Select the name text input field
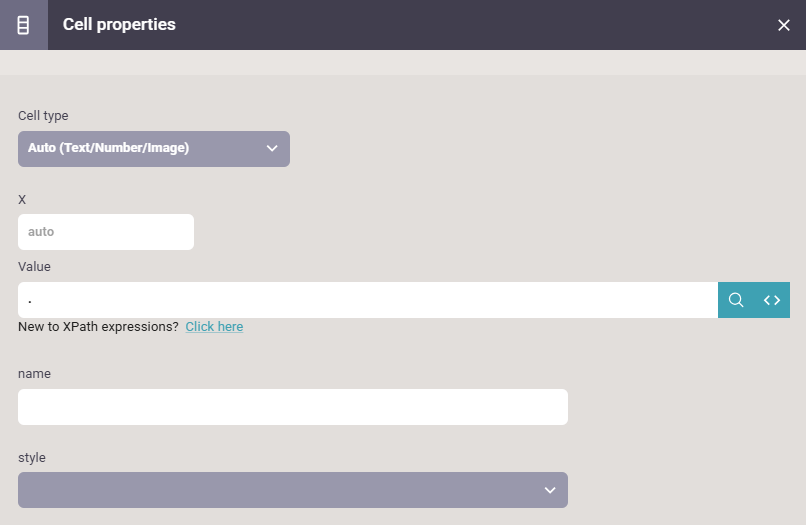Screen dimensions: 806x525 pos(292,407)
